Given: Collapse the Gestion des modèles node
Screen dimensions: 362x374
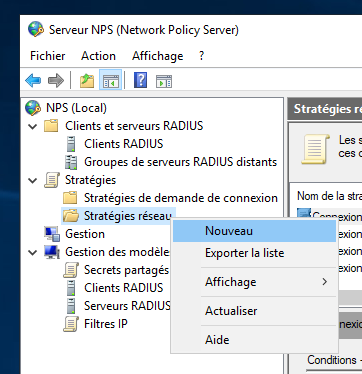Looking at the screenshot, I should tap(33, 252).
